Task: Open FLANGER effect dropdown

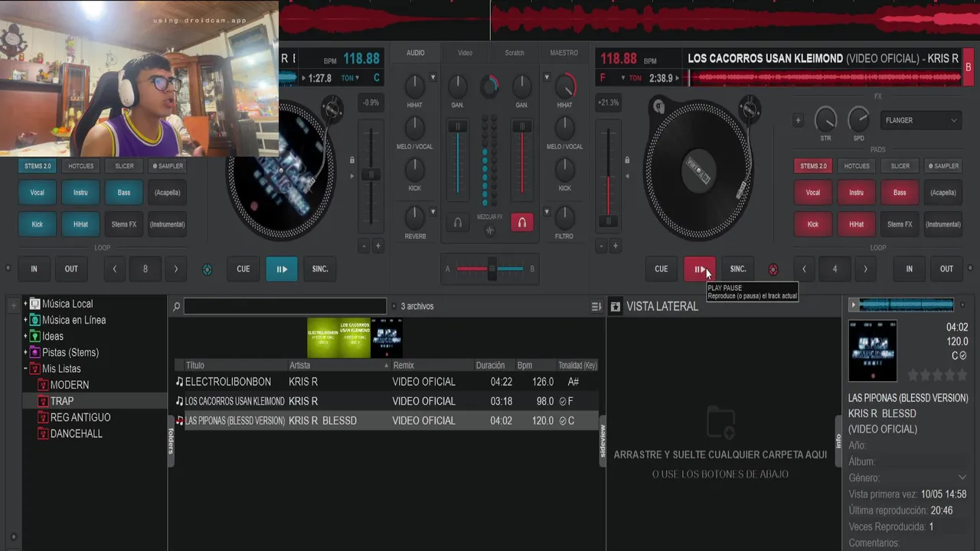Action: point(921,120)
